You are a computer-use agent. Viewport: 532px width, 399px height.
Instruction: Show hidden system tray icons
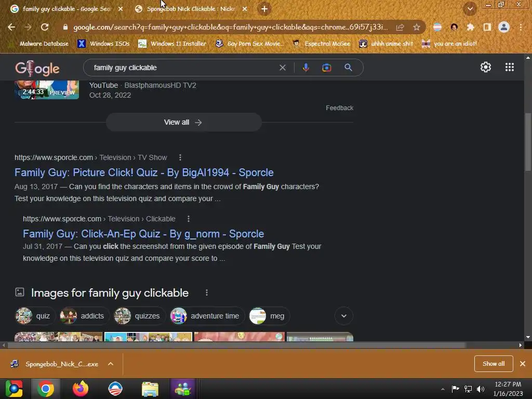click(x=443, y=389)
